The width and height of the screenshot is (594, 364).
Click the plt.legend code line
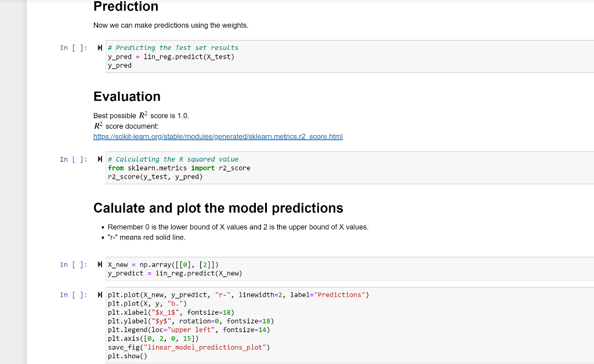tap(189, 330)
